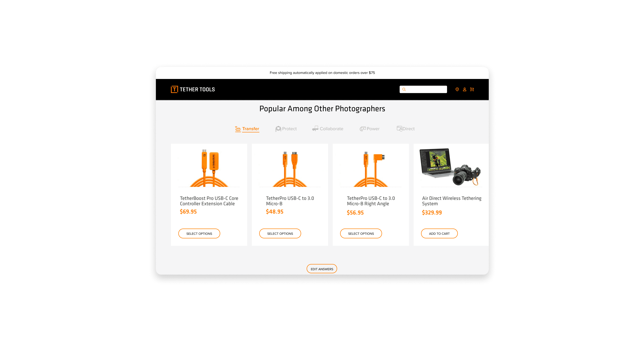Image resolution: width=644 pixels, height=342 pixels.
Task: Select options for TetherPro USB-C to Micro-B
Action: [280, 233]
